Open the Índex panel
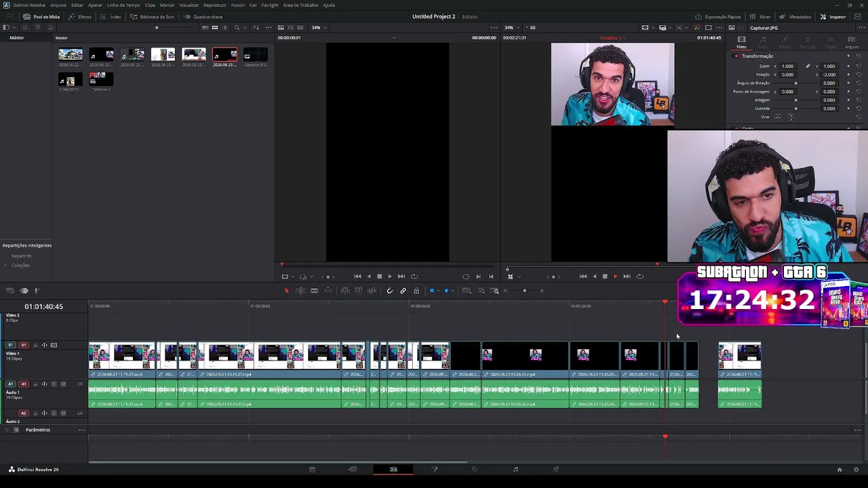The image size is (868, 488). click(111, 17)
